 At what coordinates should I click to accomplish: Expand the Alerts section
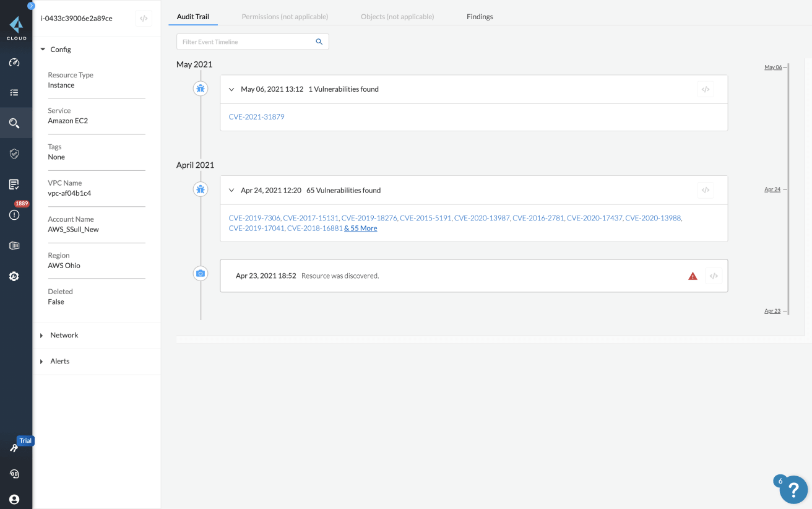43,361
